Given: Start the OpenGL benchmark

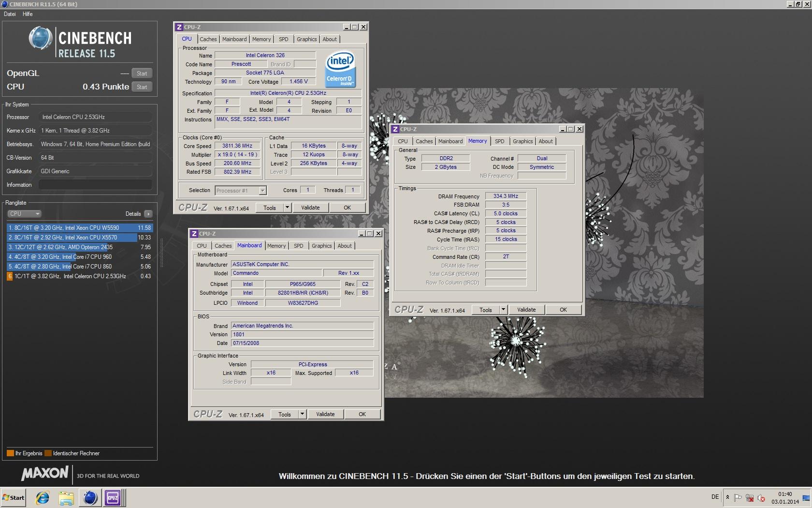Looking at the screenshot, I should point(142,74).
